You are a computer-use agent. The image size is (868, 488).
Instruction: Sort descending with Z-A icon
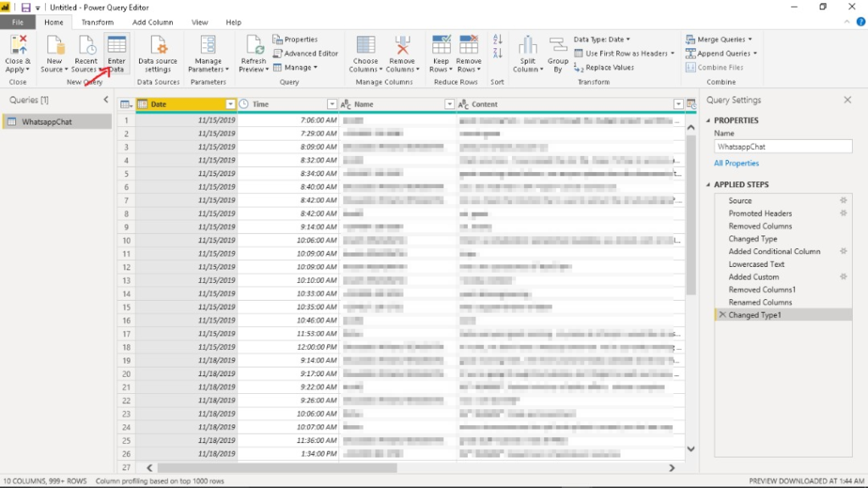[497, 53]
